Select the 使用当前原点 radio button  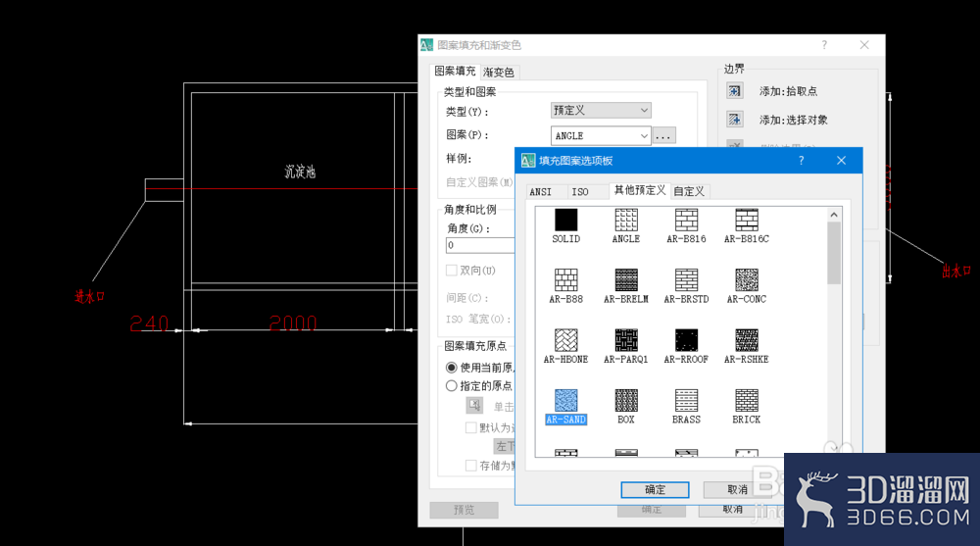point(451,368)
